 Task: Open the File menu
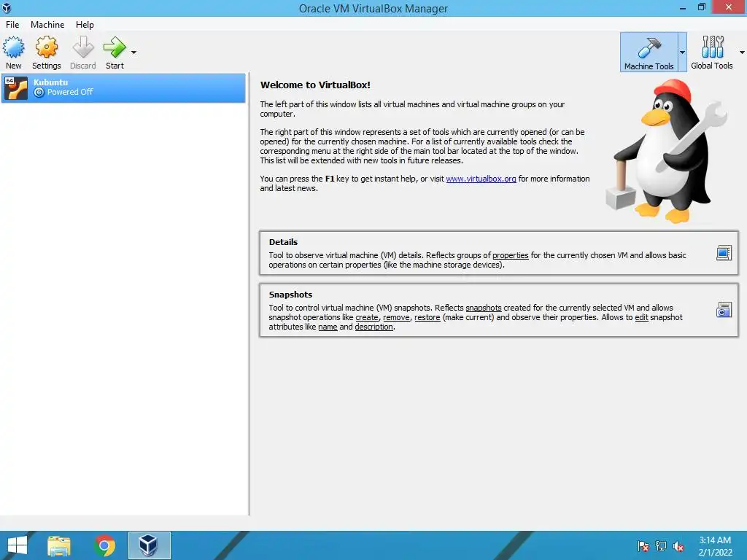tap(12, 24)
